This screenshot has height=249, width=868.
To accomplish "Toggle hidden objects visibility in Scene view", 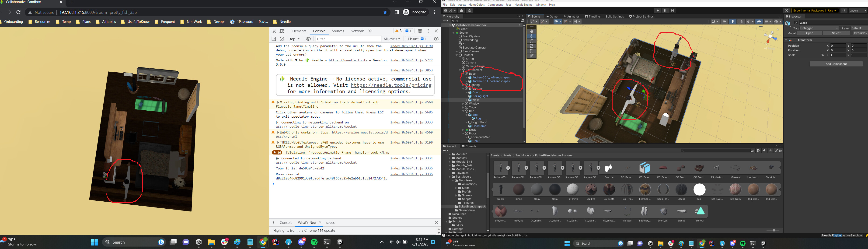I will tap(759, 21).
